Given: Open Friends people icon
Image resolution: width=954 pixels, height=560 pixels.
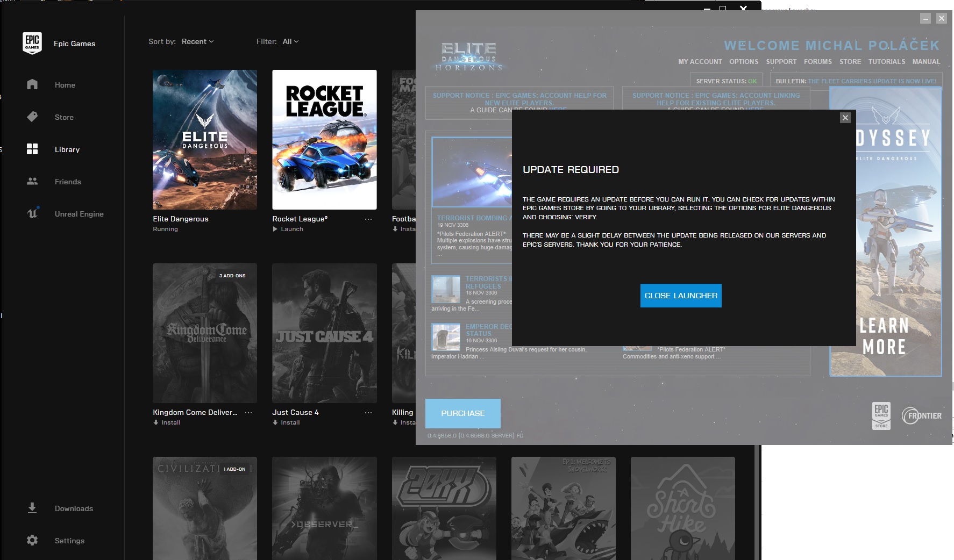Looking at the screenshot, I should coord(32,181).
